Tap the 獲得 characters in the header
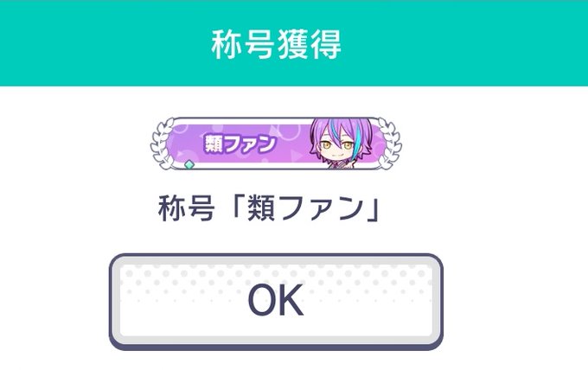 [x=309, y=45]
